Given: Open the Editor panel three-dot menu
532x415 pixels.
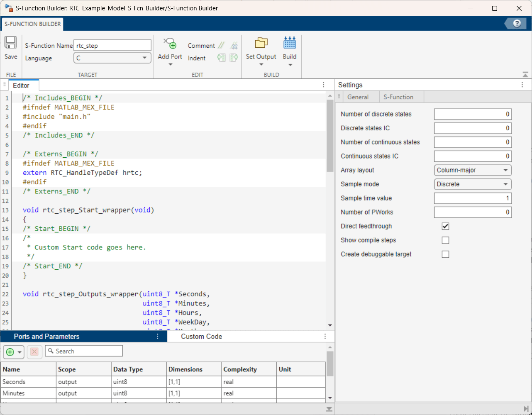Looking at the screenshot, I should click(324, 85).
